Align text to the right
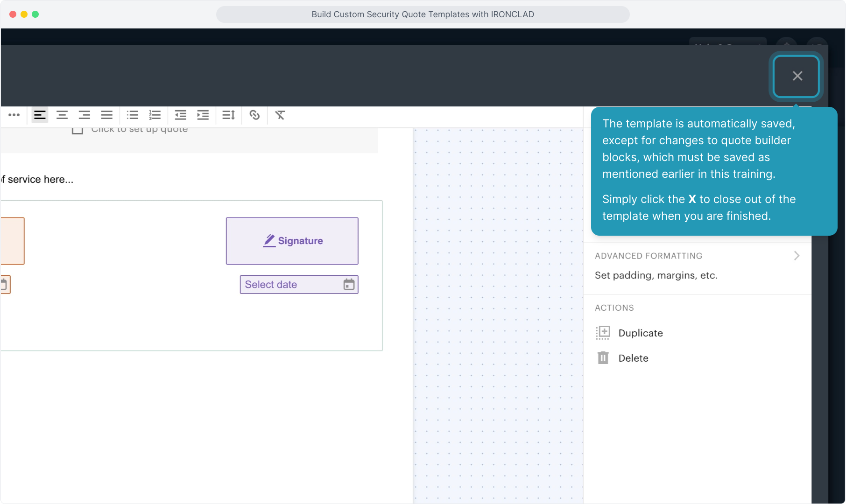Image resolution: width=846 pixels, height=504 pixels. [x=85, y=115]
